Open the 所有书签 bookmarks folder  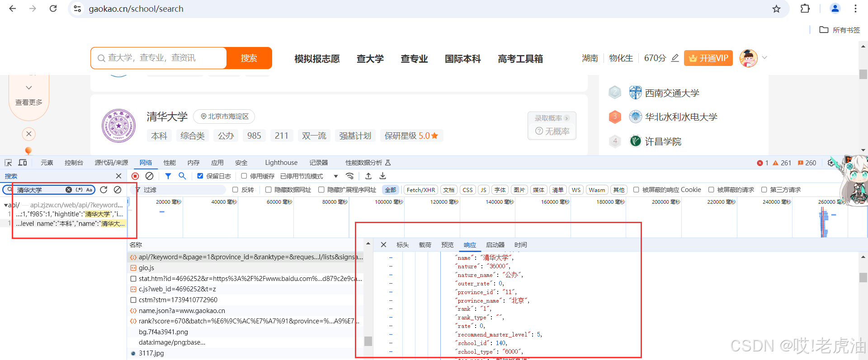pos(840,30)
